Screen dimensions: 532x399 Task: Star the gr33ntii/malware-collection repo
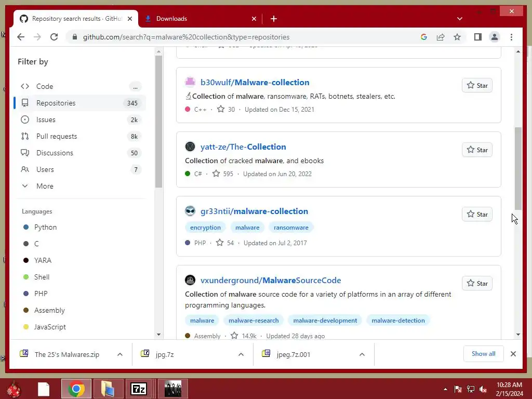477,215
